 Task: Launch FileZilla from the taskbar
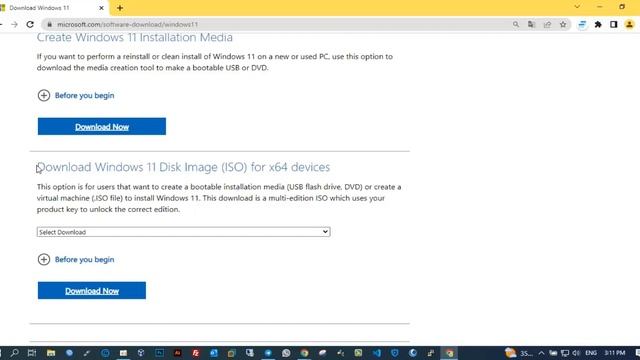pyautogui.click(x=196, y=353)
